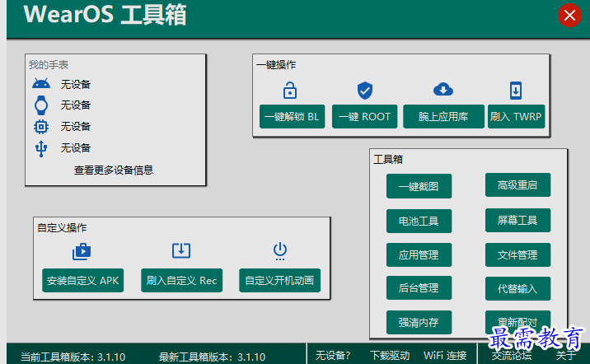
Task: Click the flash download icon above 刷入自定义 Rec
Action: pyautogui.click(x=181, y=250)
